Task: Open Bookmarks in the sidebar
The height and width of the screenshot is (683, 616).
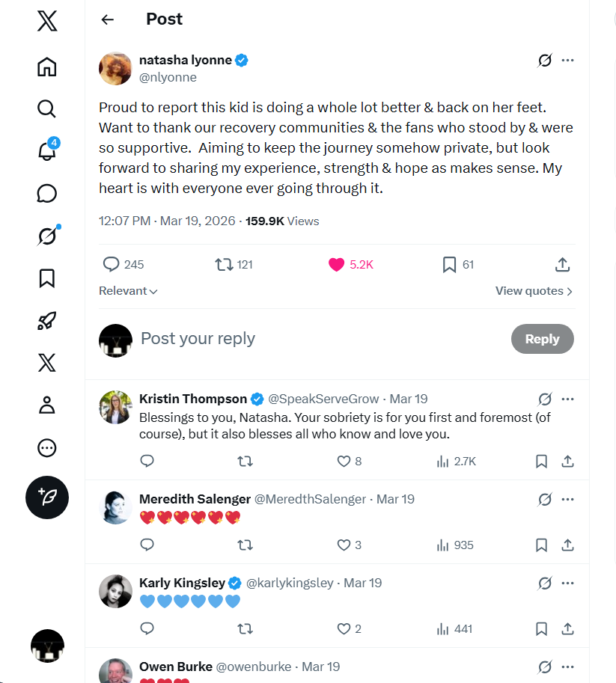Action: 46,278
